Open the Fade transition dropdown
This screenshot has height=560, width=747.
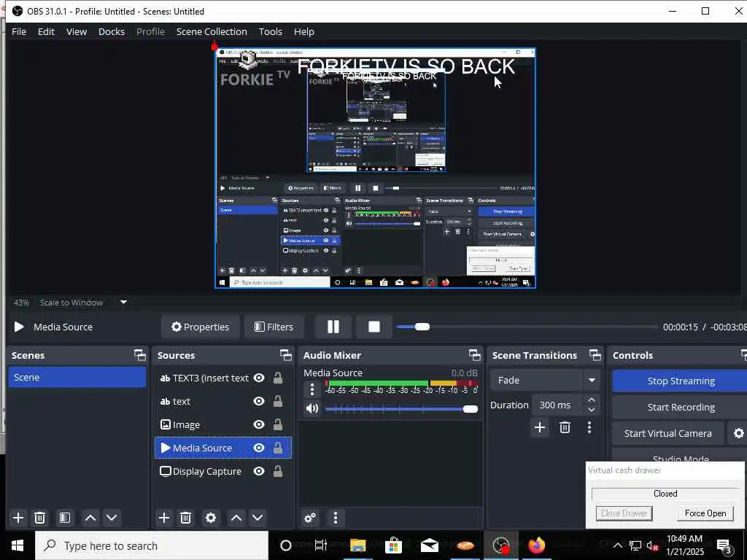click(x=545, y=380)
